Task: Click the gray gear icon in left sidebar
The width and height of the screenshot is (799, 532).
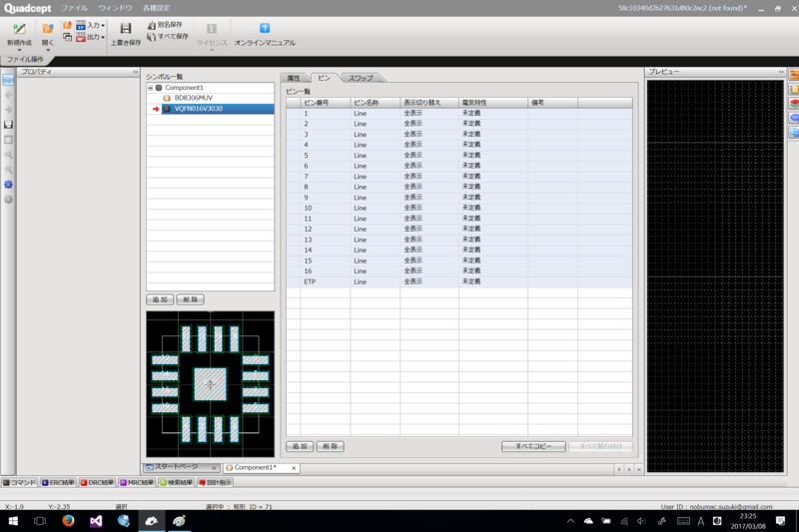Action: click(8, 200)
